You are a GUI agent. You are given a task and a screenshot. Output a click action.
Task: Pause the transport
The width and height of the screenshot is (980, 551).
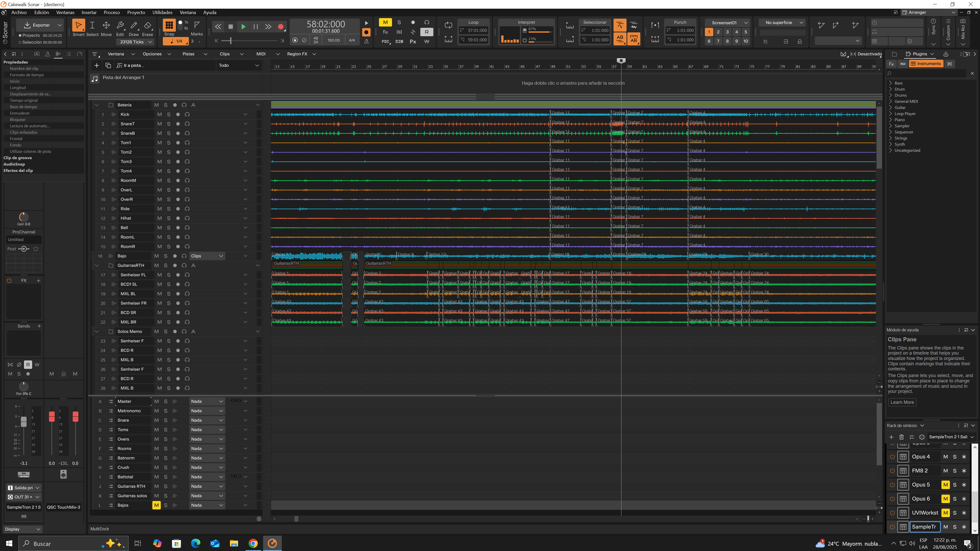(256, 27)
